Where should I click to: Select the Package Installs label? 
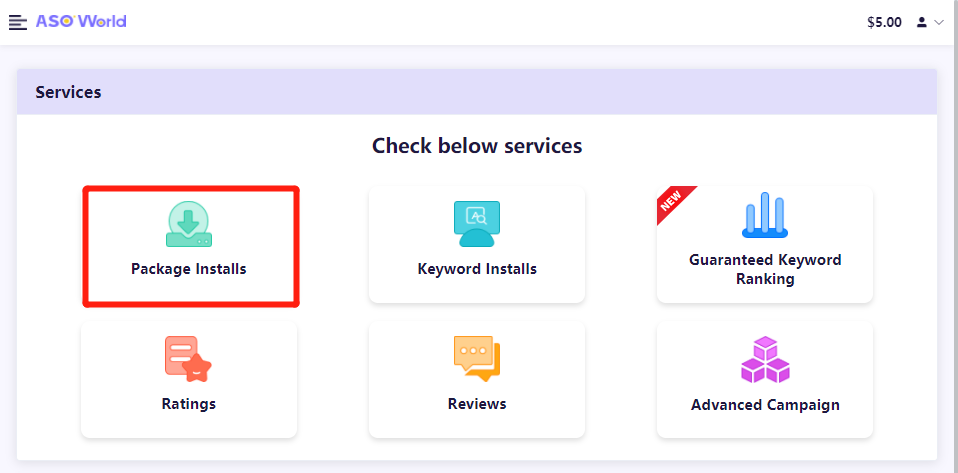(189, 269)
